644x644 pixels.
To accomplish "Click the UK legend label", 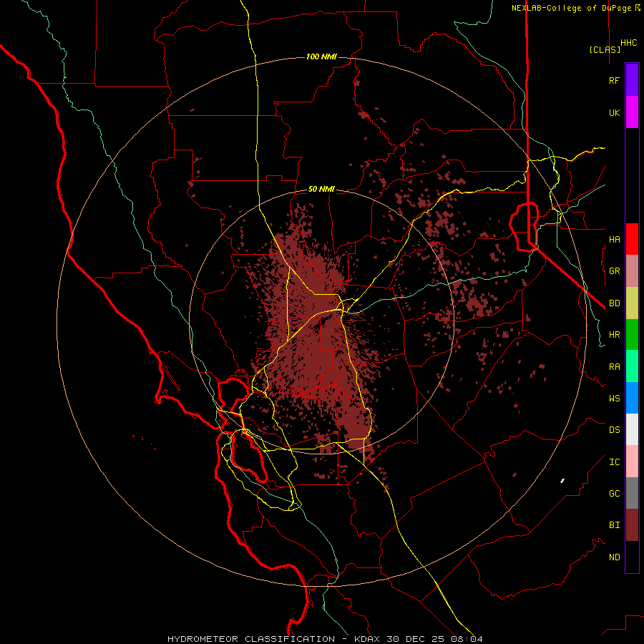I will (614, 112).
